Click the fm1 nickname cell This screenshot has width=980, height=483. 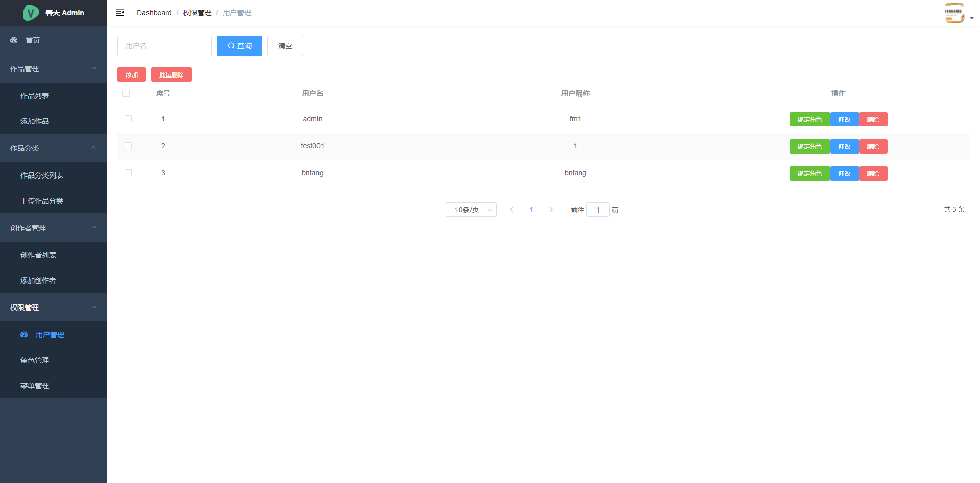575,119
